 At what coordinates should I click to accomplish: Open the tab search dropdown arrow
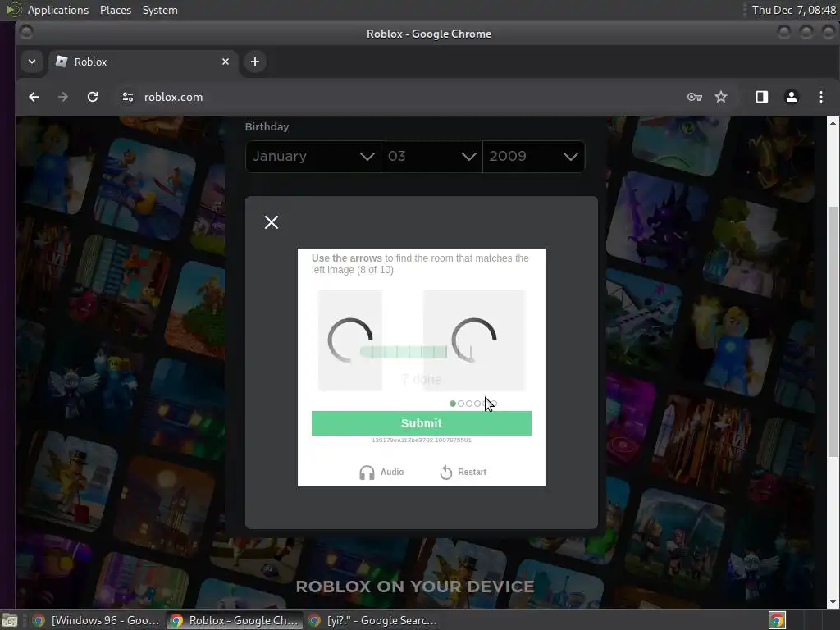click(32, 62)
